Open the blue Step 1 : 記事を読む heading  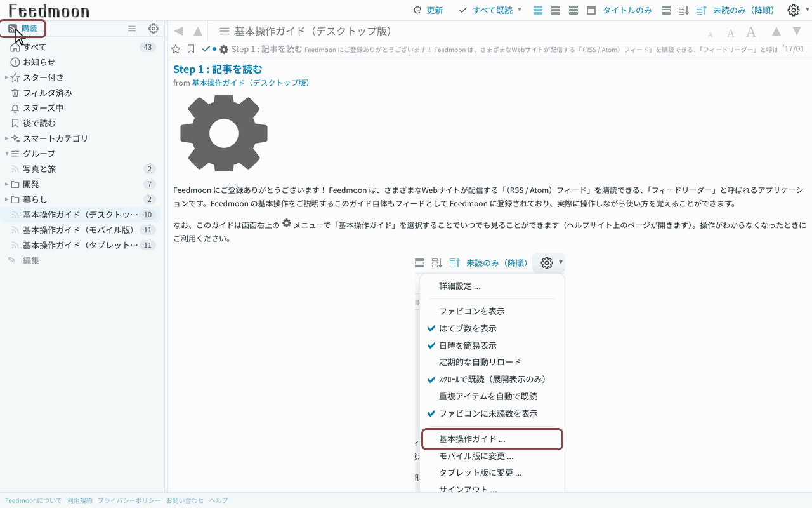[x=218, y=69]
